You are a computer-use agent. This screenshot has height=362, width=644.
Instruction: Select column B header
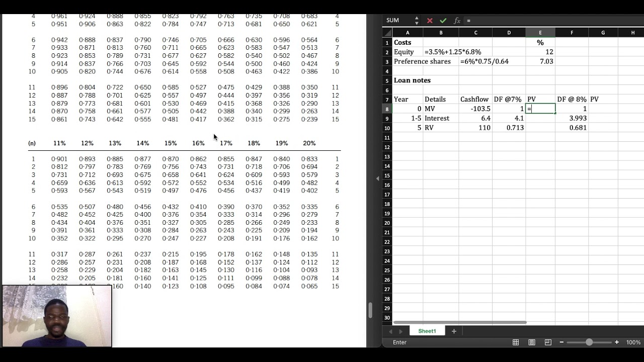[x=441, y=33]
